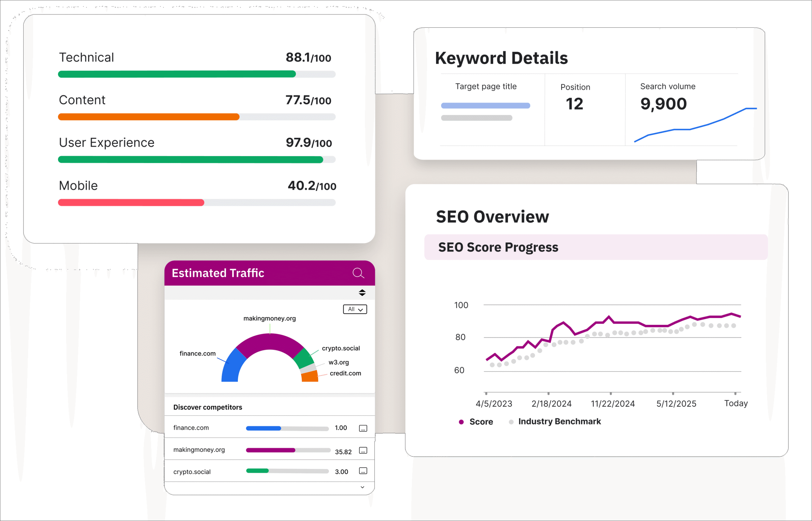Open the crypto.social row options icon

(x=363, y=471)
